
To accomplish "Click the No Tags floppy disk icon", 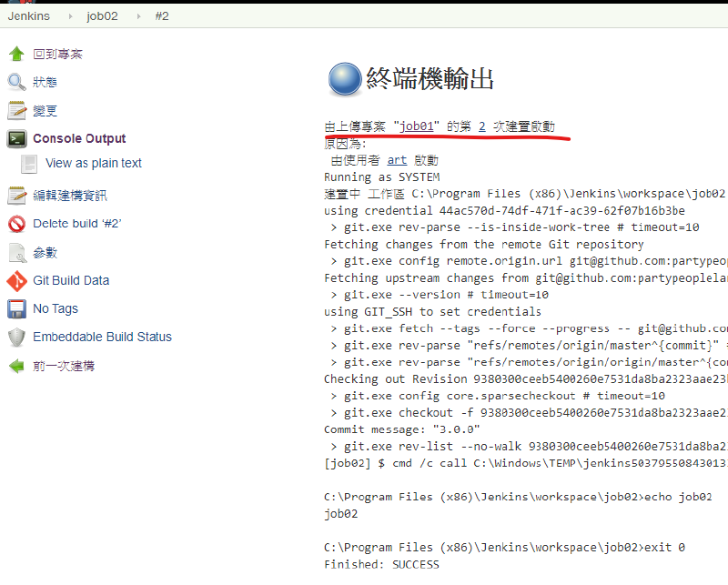I will click(x=16, y=309).
